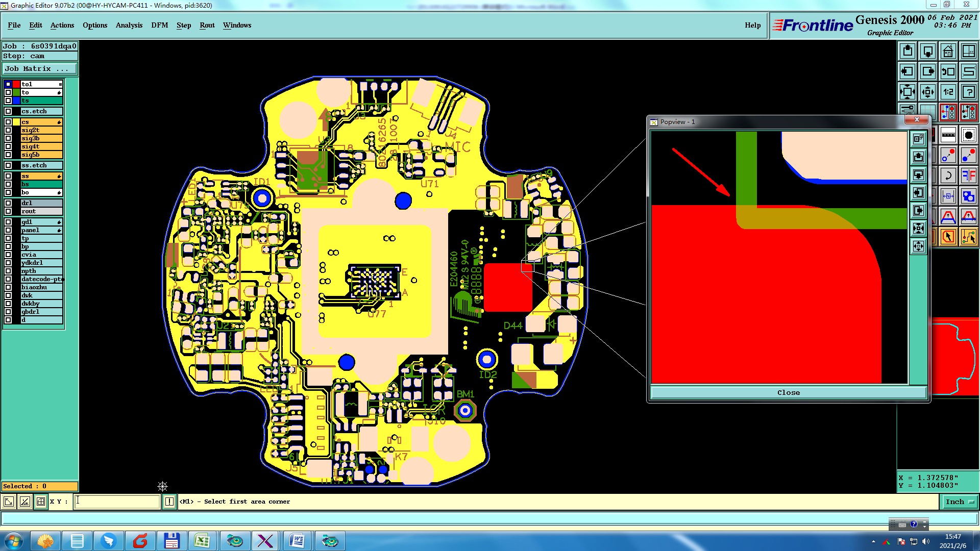Click the Close button in Popview
The width and height of the screenshot is (980, 551).
click(788, 392)
